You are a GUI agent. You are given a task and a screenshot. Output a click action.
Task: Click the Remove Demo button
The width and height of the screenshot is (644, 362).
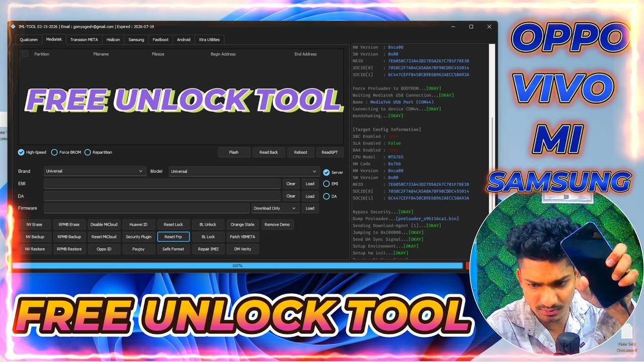[x=277, y=225]
